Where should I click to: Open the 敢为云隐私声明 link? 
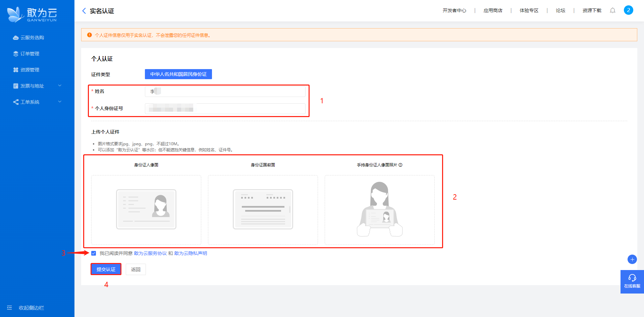pos(191,253)
